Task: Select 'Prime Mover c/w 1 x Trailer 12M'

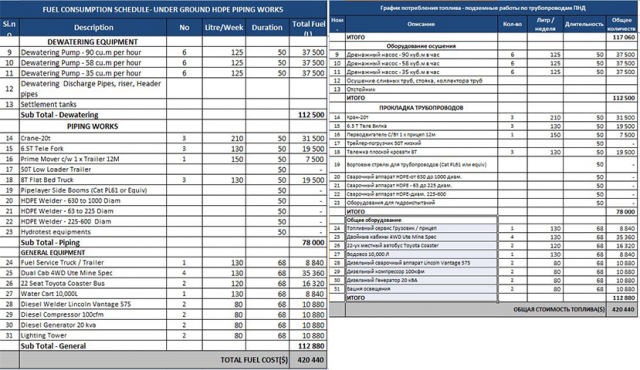Action: coord(93,159)
